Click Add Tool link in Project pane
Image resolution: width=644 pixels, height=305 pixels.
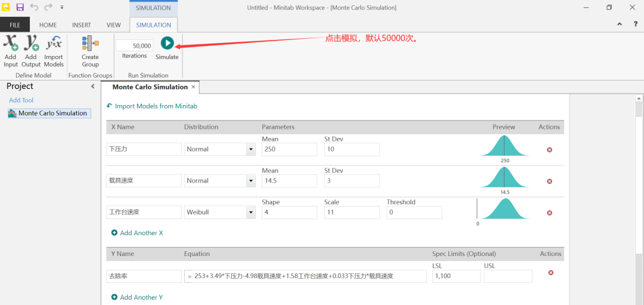21,100
